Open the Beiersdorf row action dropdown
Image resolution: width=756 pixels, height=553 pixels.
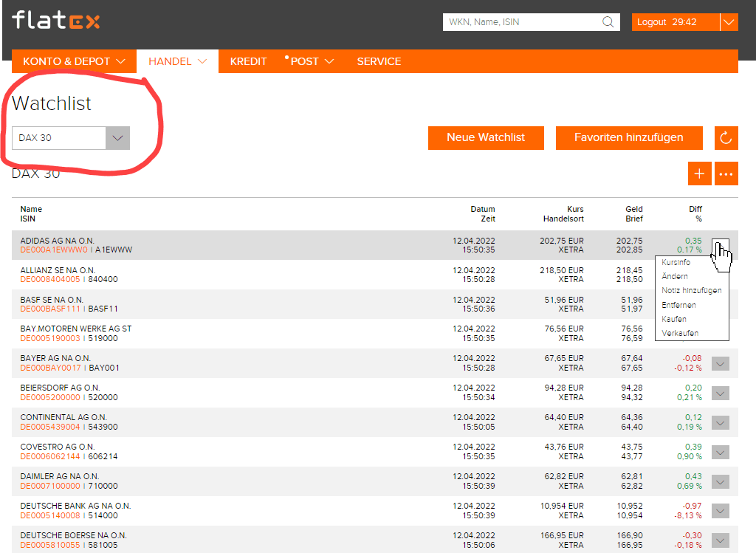tap(721, 393)
